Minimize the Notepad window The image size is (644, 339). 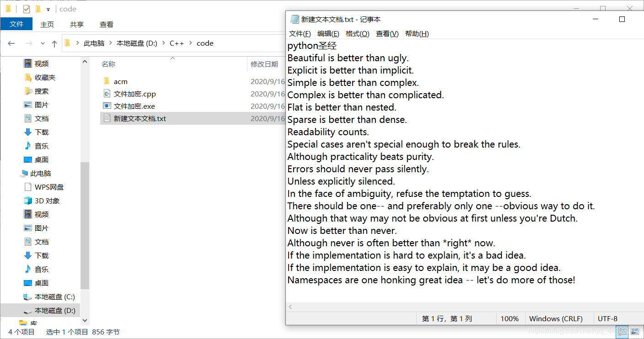[596, 19]
